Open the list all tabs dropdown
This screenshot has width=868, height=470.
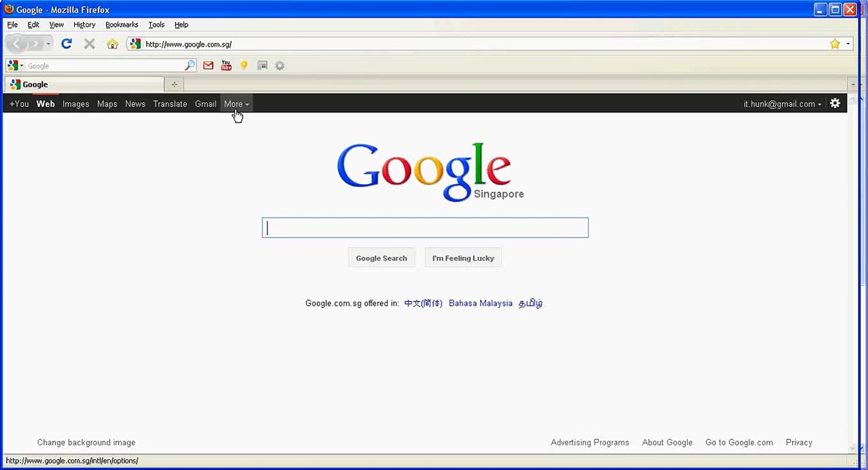(x=853, y=84)
